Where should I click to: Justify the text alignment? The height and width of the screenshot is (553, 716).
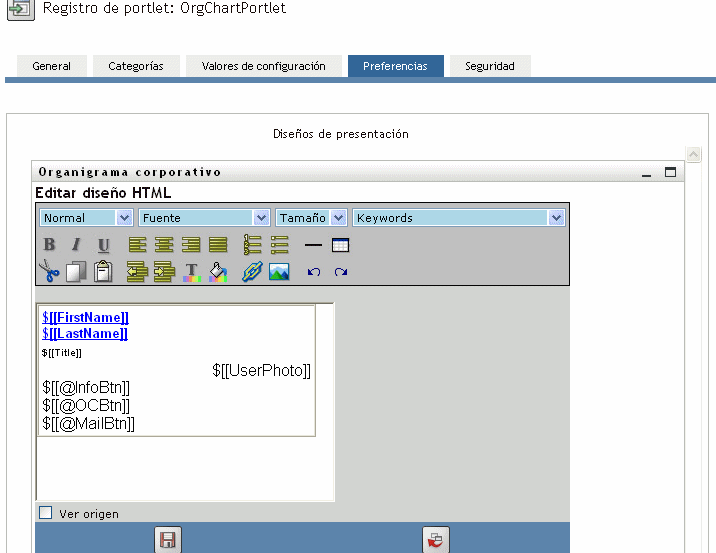point(218,245)
